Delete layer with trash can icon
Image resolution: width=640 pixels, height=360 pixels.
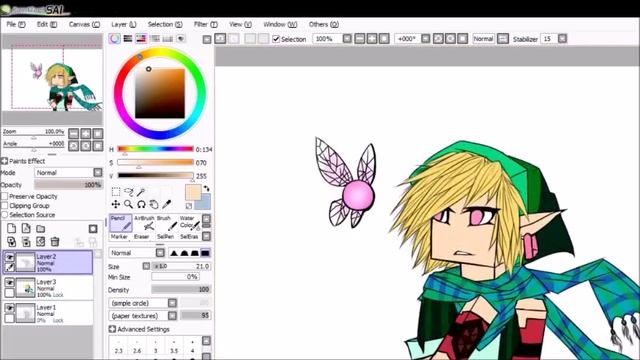coord(55,242)
